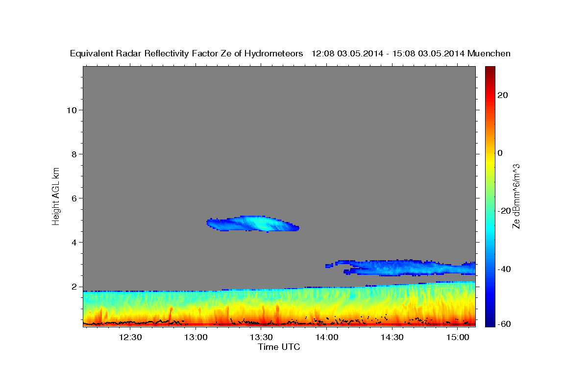Click the '15:00' time tick label
This screenshot has width=588, height=392.
[458, 337]
